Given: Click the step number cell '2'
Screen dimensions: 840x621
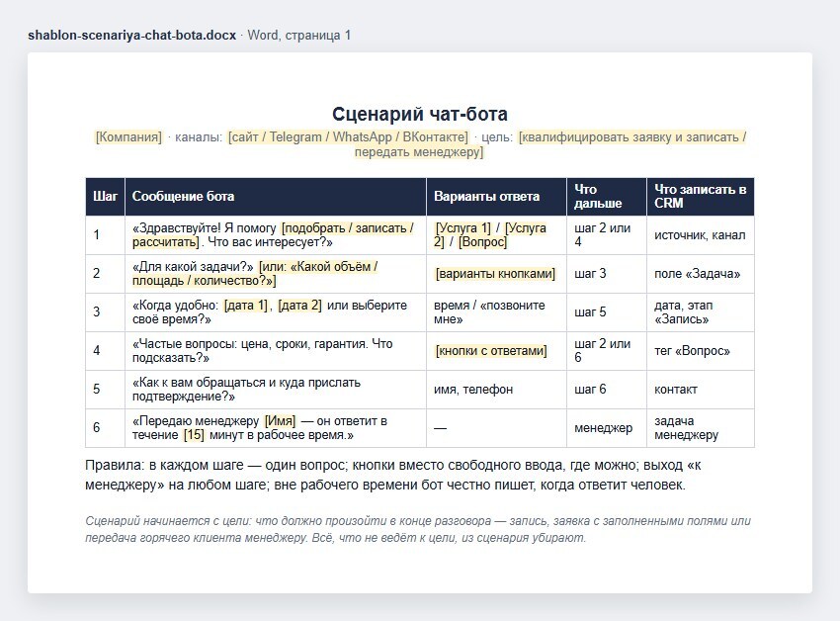Looking at the screenshot, I should tap(105, 274).
